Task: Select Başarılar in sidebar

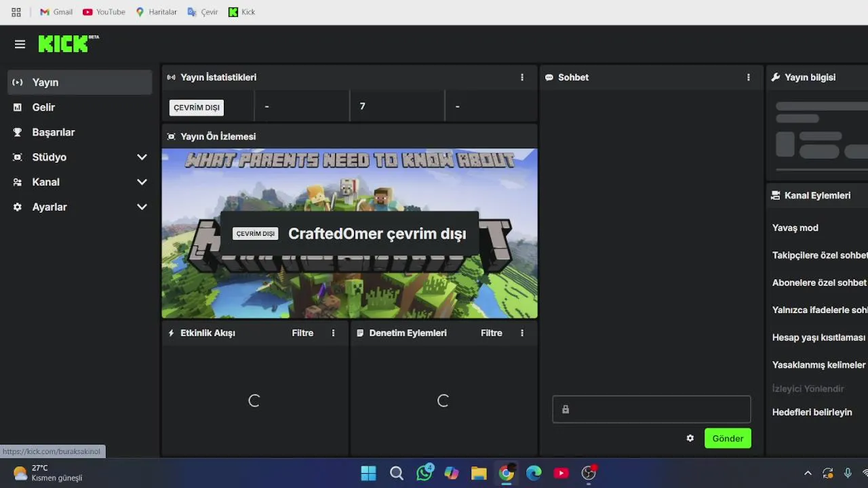Action: 80,132
